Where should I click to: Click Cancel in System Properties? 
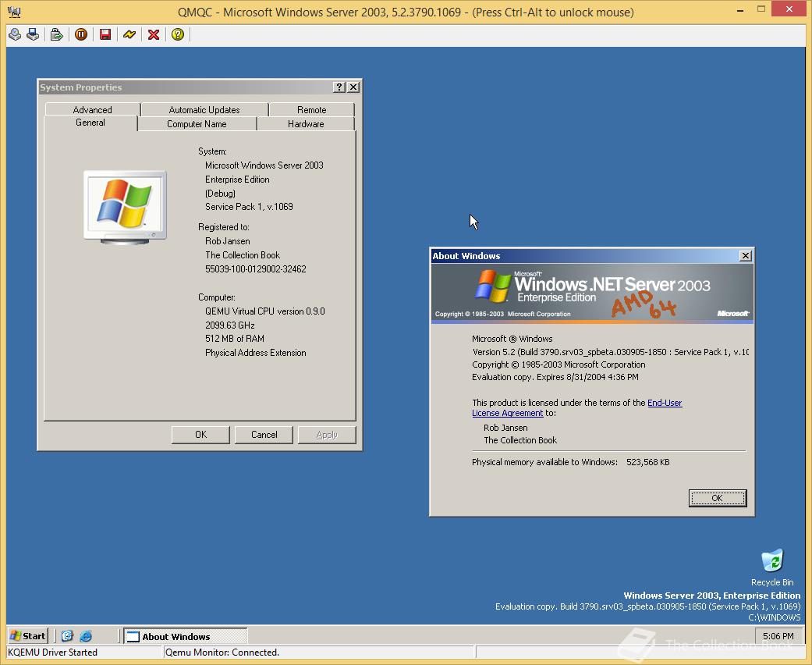(x=264, y=435)
